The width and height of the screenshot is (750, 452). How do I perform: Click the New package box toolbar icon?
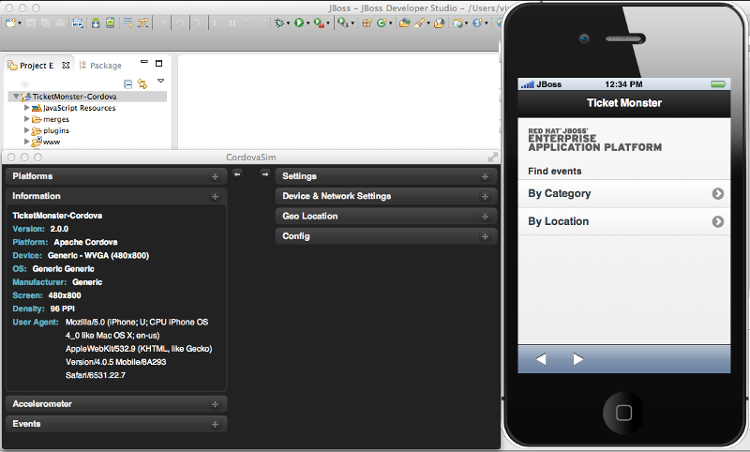click(x=366, y=22)
